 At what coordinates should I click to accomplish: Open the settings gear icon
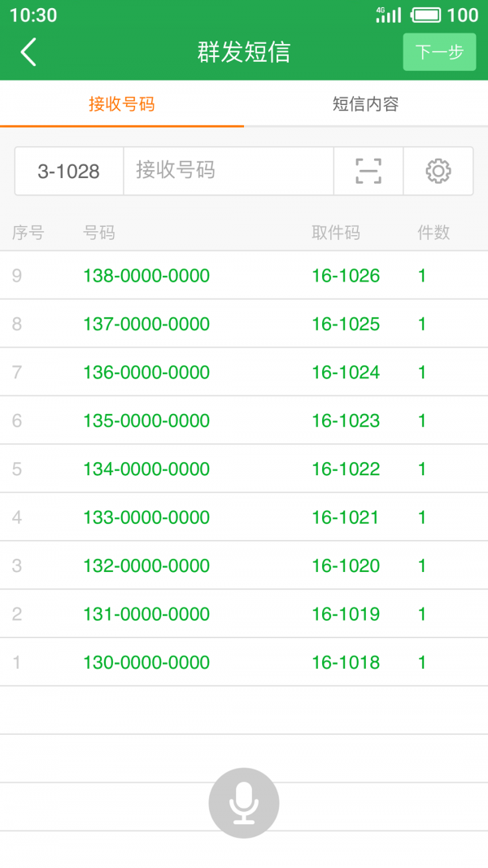pos(438,171)
